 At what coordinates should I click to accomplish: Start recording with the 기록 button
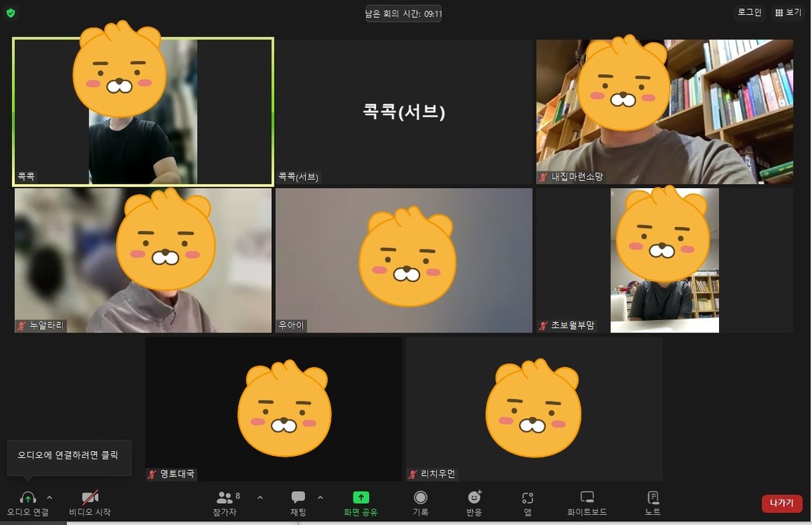coord(420,502)
